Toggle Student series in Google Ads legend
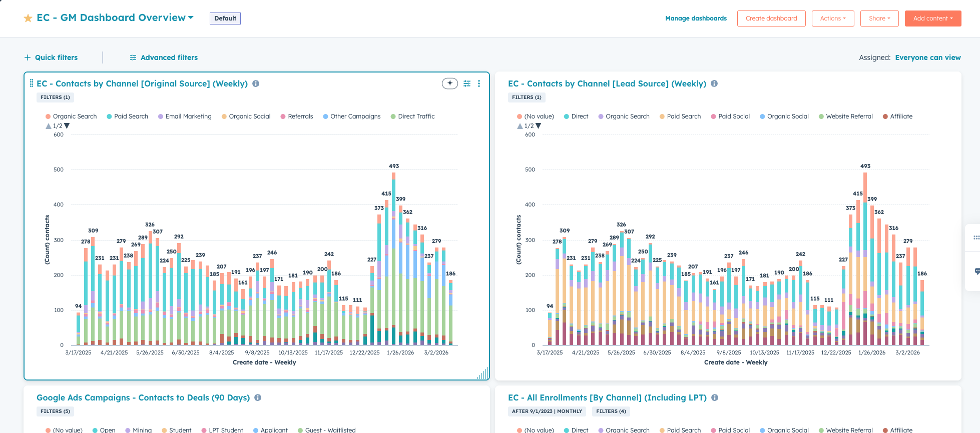This screenshot has width=980, height=433. pos(177,430)
